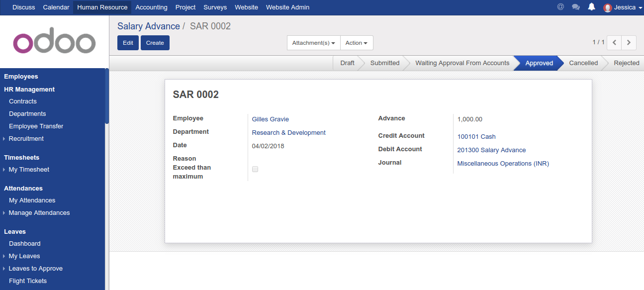
Task: Expand Leaves to Approve in sidebar
Action: pyautogui.click(x=35, y=269)
